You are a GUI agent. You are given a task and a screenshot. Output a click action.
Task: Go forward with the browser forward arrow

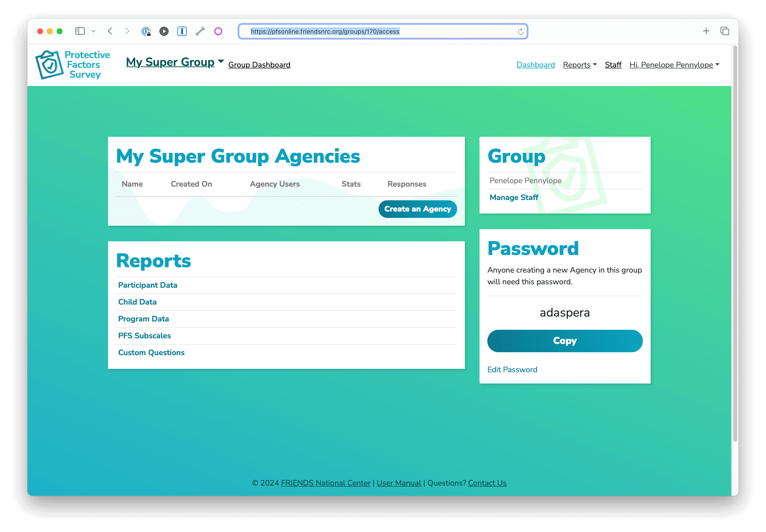coord(127,31)
